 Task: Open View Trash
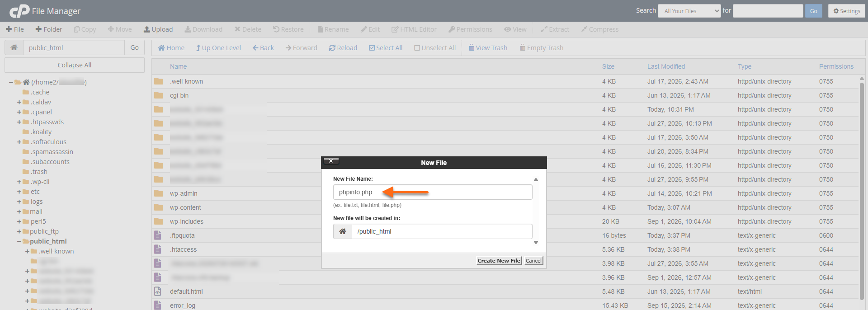pyautogui.click(x=488, y=48)
